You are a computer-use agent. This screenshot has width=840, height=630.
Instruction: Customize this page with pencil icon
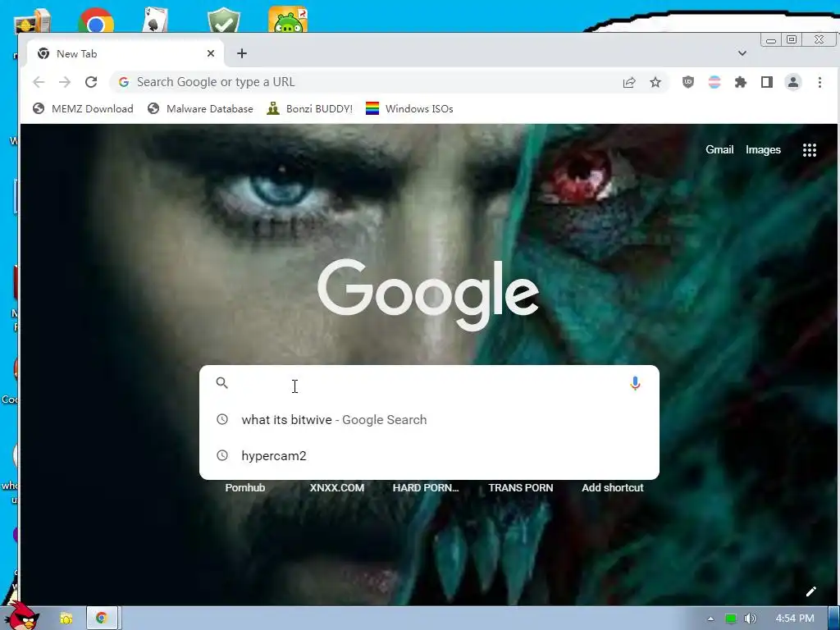(810, 591)
